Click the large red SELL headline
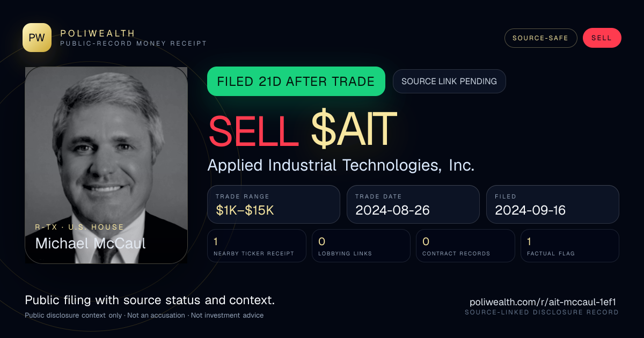Screen dimensions: 644x338 253,129
